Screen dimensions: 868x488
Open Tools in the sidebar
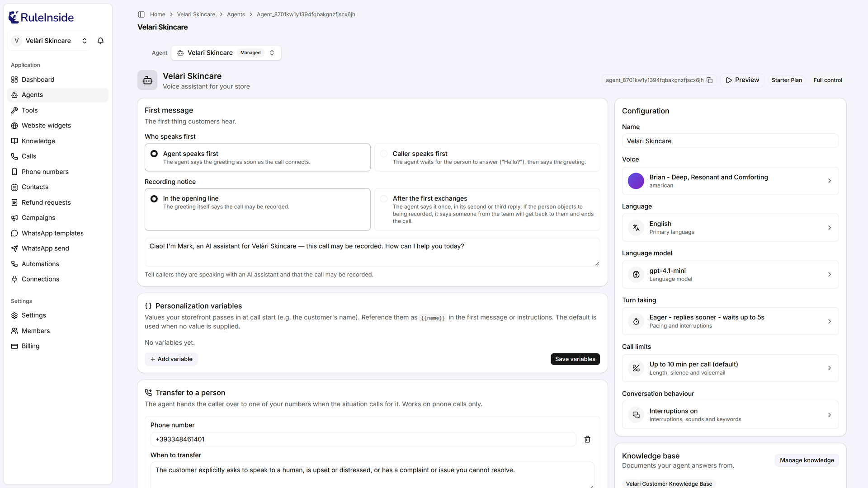pyautogui.click(x=58, y=110)
